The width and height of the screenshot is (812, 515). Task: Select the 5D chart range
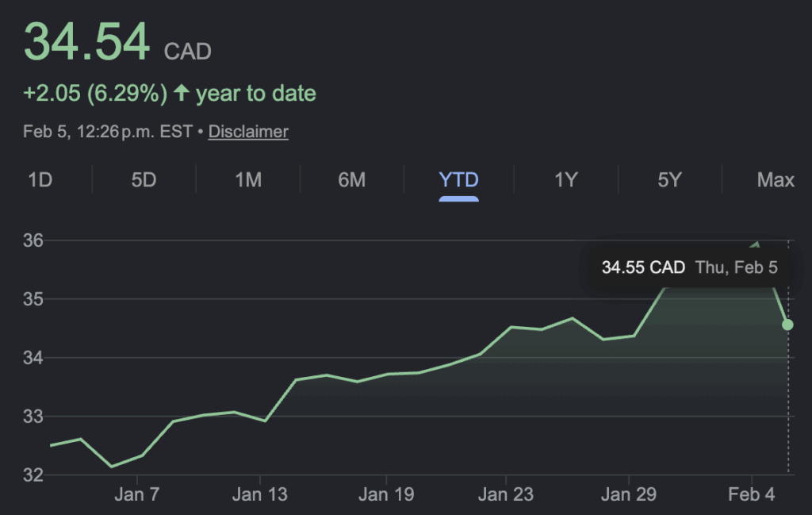pos(144,180)
